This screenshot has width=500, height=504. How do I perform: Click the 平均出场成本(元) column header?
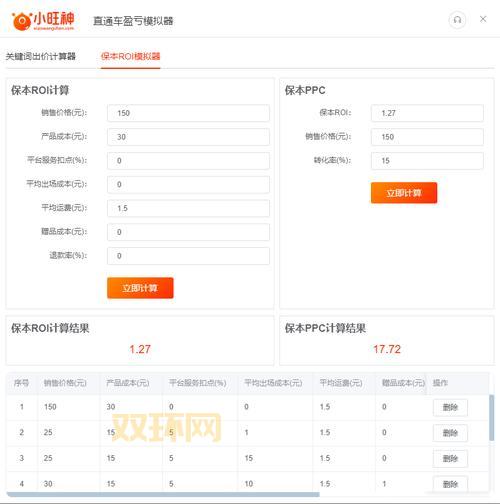click(273, 383)
